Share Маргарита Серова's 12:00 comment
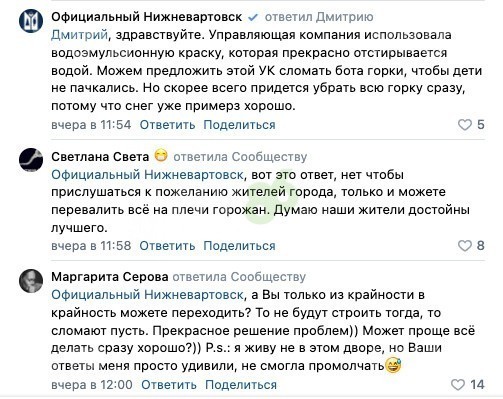 [x=241, y=385]
